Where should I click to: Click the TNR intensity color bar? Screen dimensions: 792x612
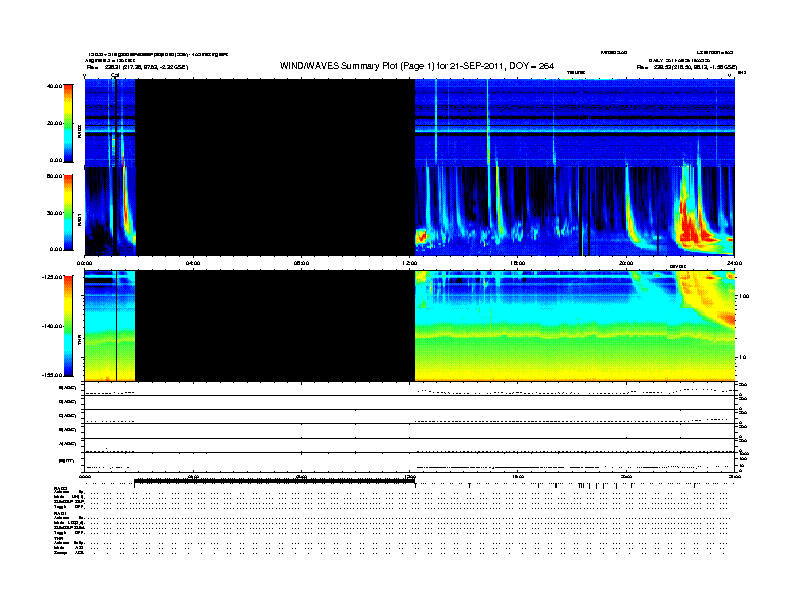click(x=68, y=326)
